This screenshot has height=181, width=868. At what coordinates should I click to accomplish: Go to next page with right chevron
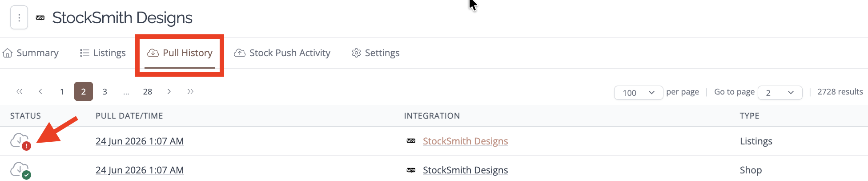pos(169,91)
